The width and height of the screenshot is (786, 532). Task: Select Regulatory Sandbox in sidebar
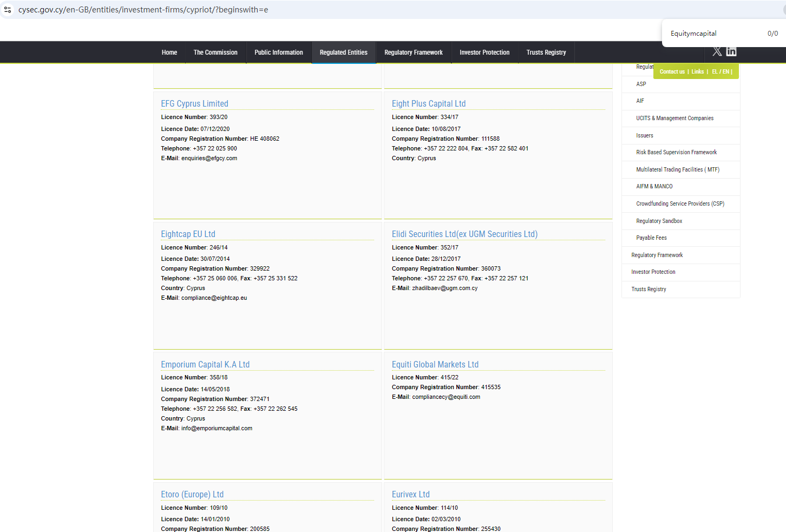click(x=659, y=221)
